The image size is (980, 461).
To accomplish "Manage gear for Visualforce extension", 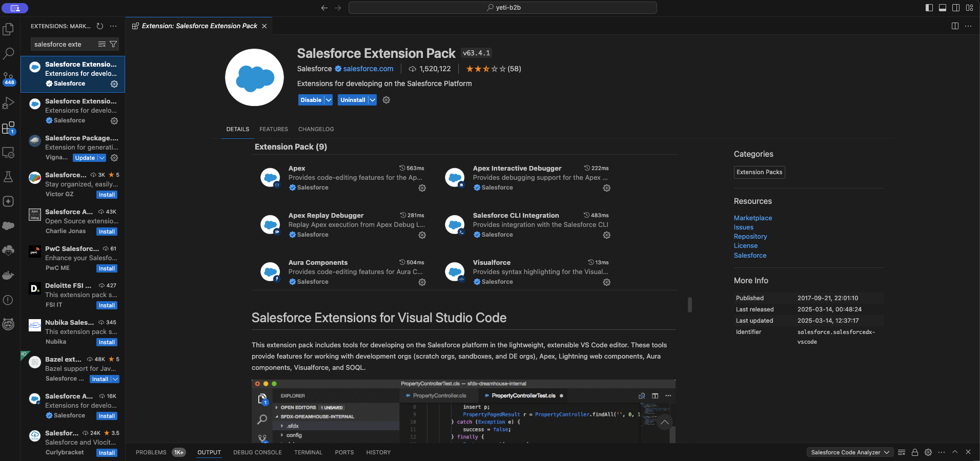I will pos(607,282).
